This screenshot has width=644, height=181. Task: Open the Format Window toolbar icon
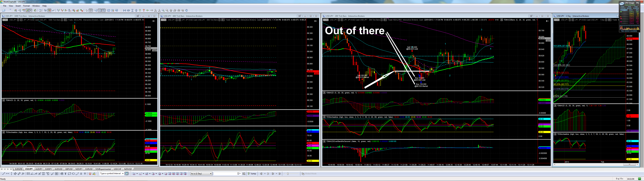coord(40,11)
